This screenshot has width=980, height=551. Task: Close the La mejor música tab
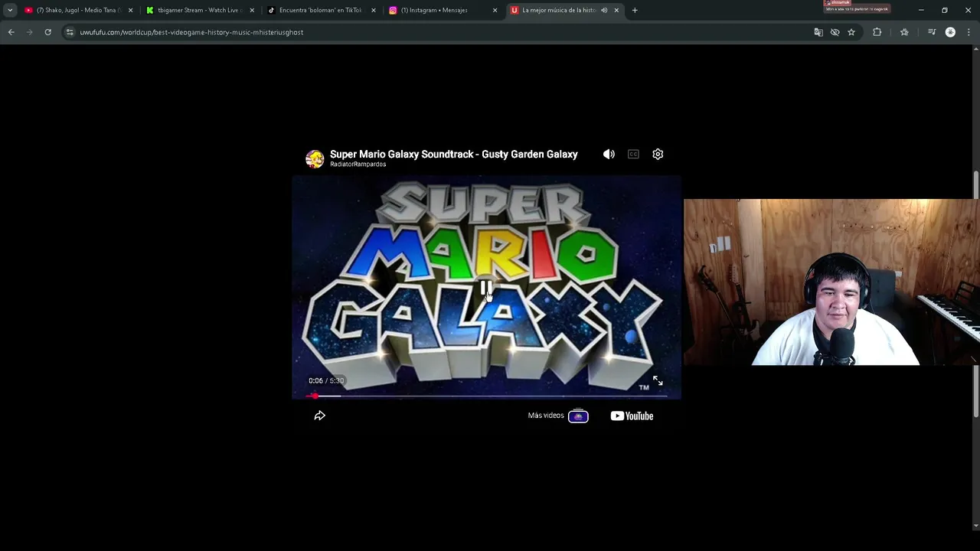(x=616, y=10)
